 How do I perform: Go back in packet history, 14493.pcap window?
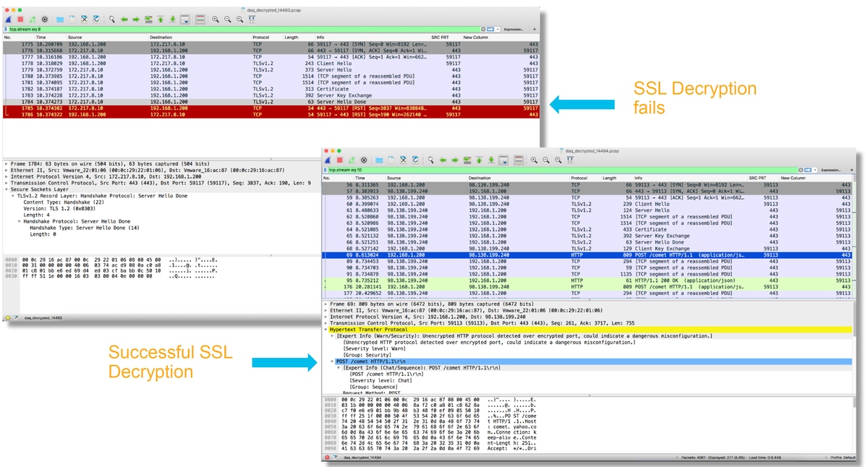click(x=124, y=20)
